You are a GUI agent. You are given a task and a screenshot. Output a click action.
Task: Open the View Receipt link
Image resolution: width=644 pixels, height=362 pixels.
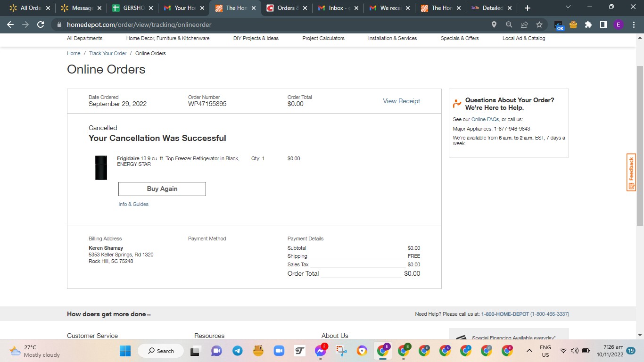pos(401,101)
